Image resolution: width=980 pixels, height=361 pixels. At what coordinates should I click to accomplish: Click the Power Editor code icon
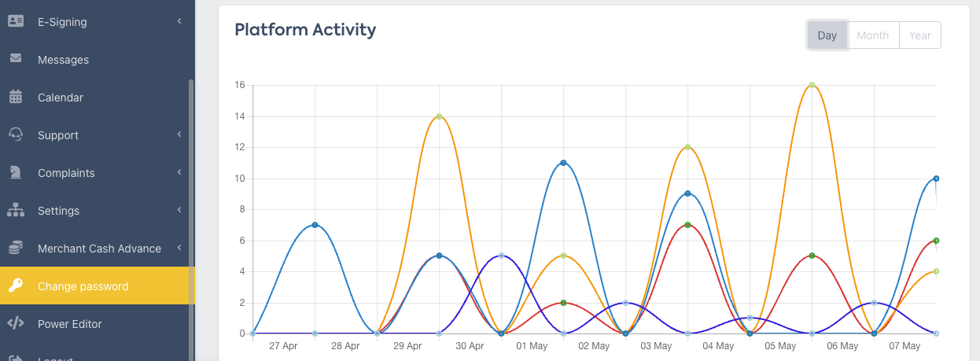click(x=16, y=323)
